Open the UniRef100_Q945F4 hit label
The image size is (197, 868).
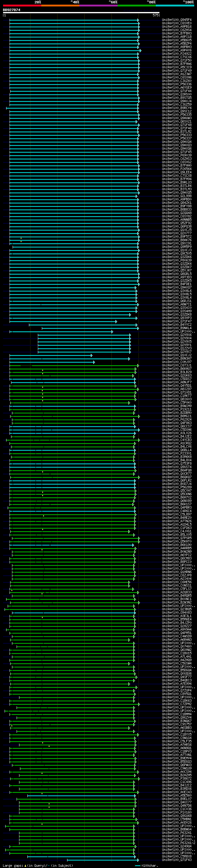177,20
